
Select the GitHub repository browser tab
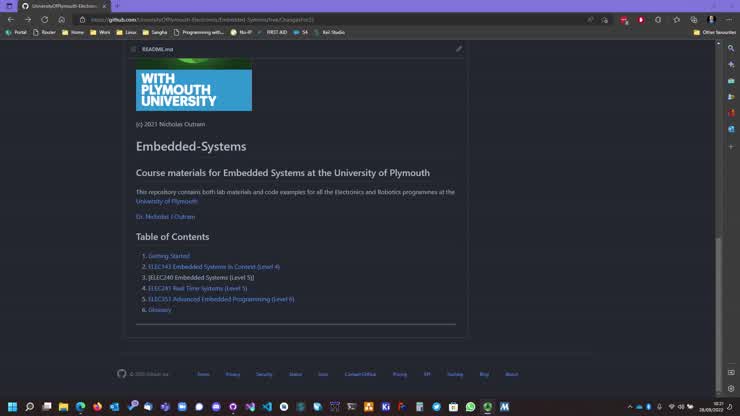click(x=62, y=6)
